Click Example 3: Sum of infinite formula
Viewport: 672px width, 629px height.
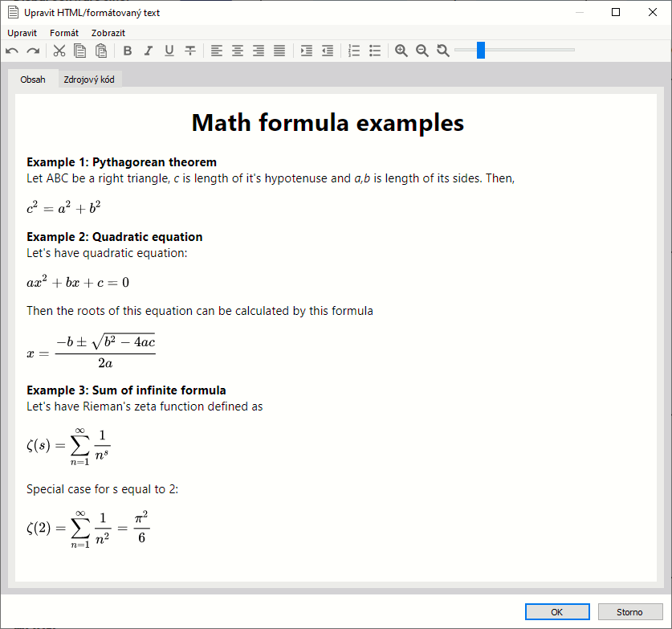pos(126,390)
